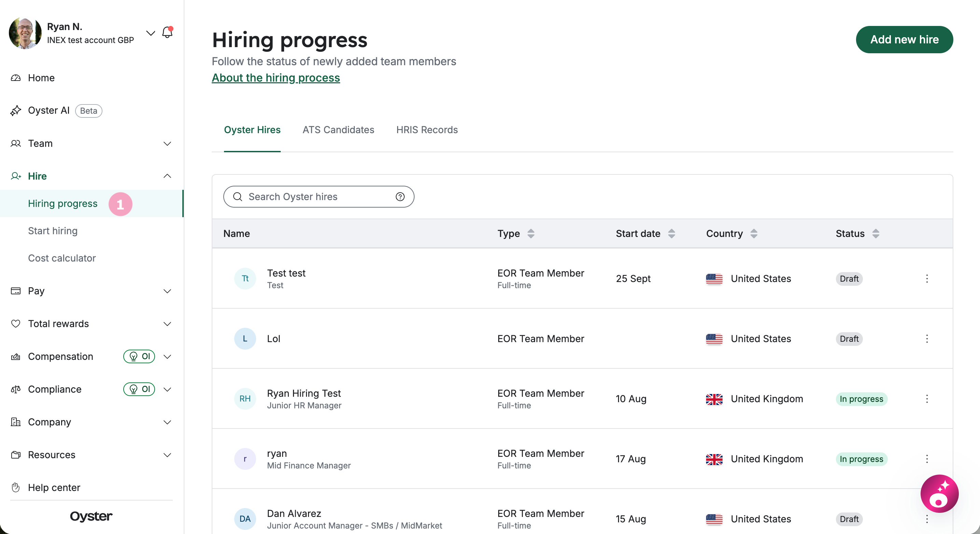Open the notifications bell

coord(167,32)
